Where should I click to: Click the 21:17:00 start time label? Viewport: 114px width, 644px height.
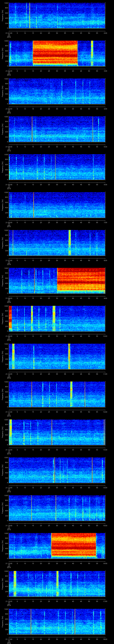[9, 639]
